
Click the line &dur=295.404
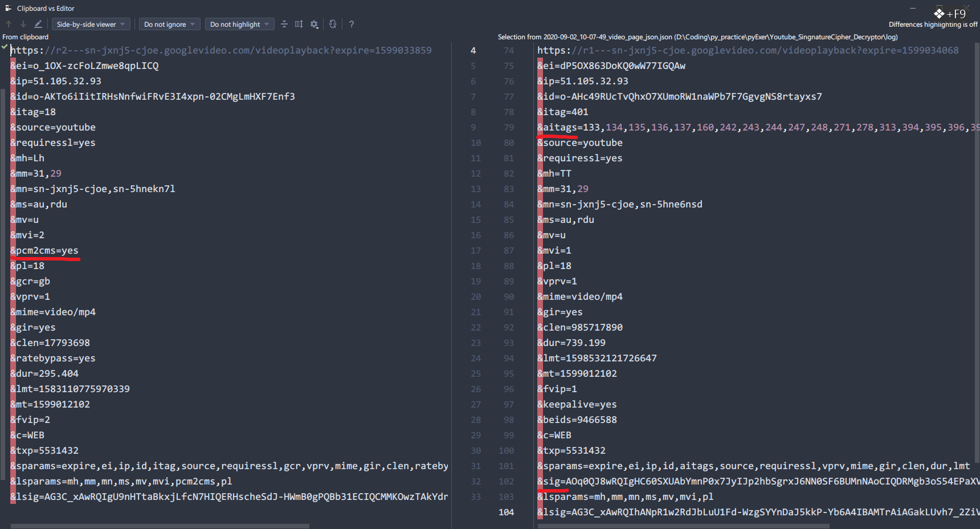pos(44,373)
